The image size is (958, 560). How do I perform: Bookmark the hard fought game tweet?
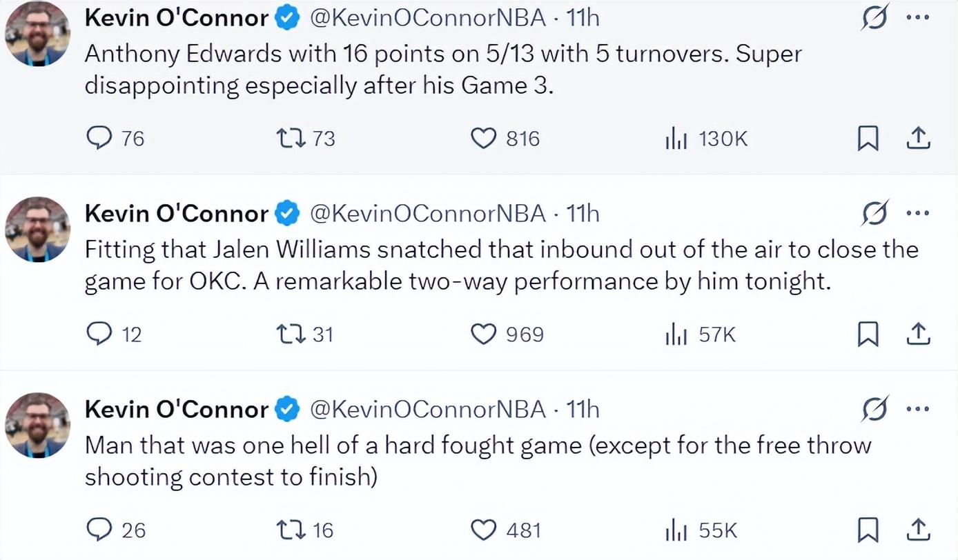point(868,530)
